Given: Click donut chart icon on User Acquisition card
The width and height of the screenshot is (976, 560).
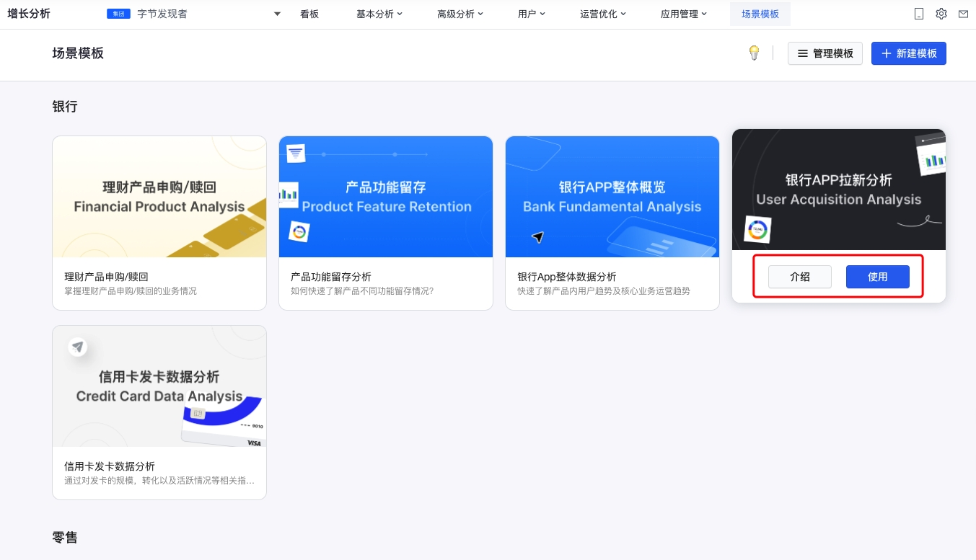Looking at the screenshot, I should click(757, 230).
